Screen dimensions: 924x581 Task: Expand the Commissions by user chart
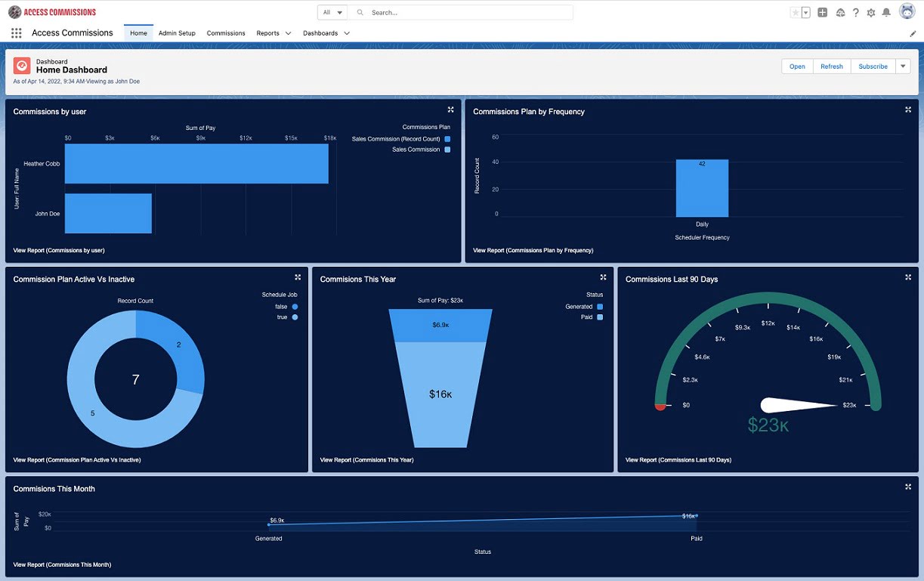click(x=450, y=110)
